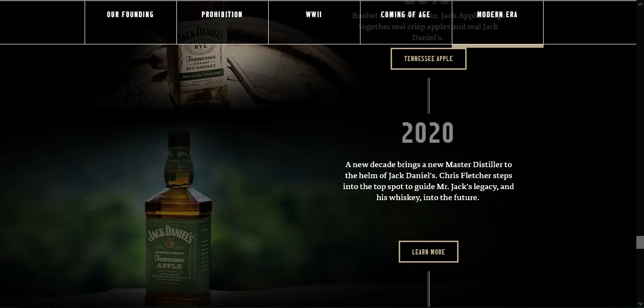Click the scroll up arrow of the page scrollbar
This screenshot has height=308, width=644.
click(x=640, y=4)
